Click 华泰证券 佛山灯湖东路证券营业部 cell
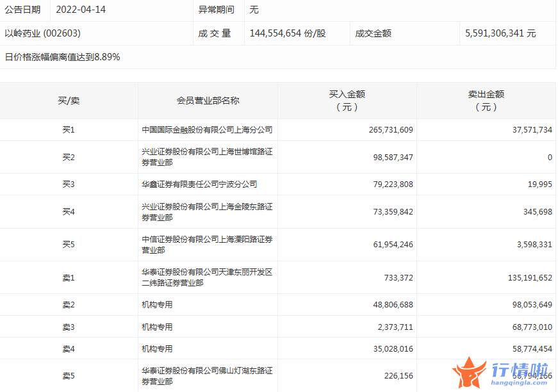The width and height of the screenshot is (558, 392). click(207, 376)
